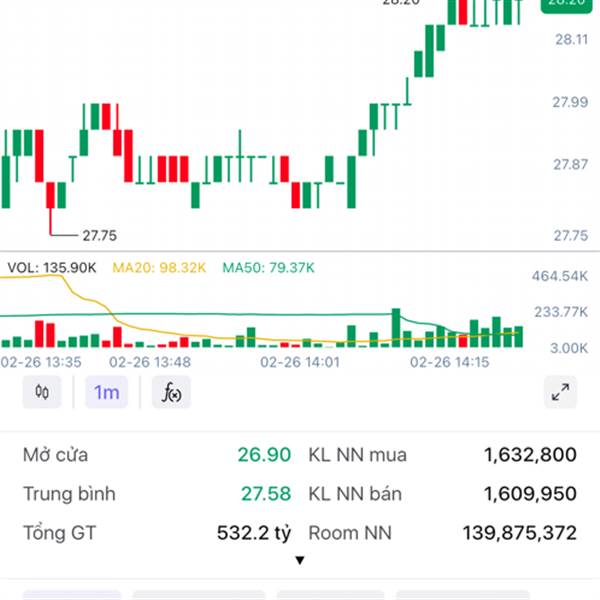Viewport: 600px width, 600px height.
Task: Click the 02-26 13:35 time axis label
Action: click(x=41, y=362)
